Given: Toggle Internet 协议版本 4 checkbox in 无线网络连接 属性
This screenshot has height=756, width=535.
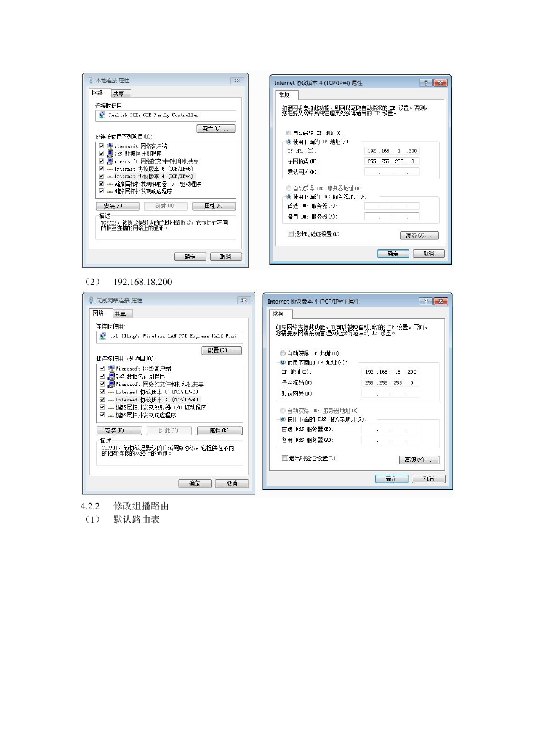Looking at the screenshot, I should [102, 400].
